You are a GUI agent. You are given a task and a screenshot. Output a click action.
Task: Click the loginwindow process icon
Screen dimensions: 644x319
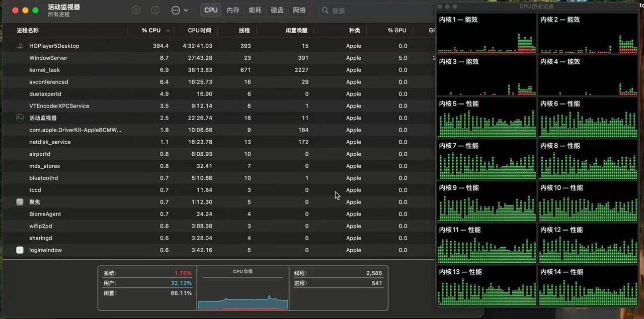tap(20, 250)
